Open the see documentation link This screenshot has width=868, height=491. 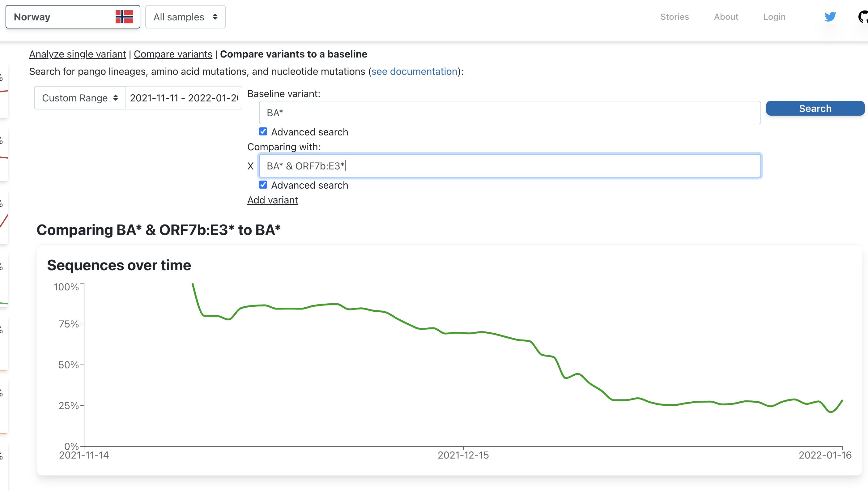tap(414, 71)
